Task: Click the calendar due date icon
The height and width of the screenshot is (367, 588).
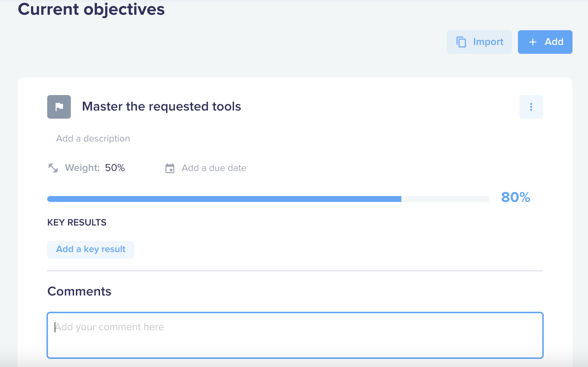Action: (x=170, y=168)
